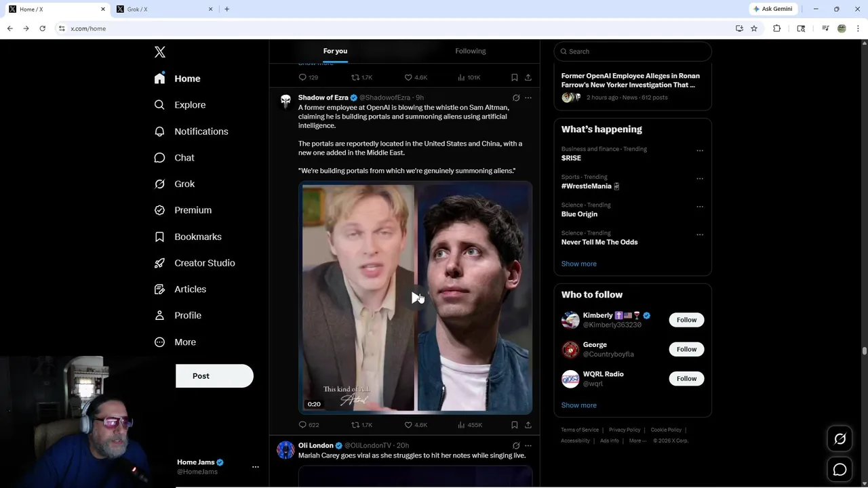This screenshot has width=868, height=488.
Task: Open the Shadow of Ezra profile name
Action: (323, 98)
